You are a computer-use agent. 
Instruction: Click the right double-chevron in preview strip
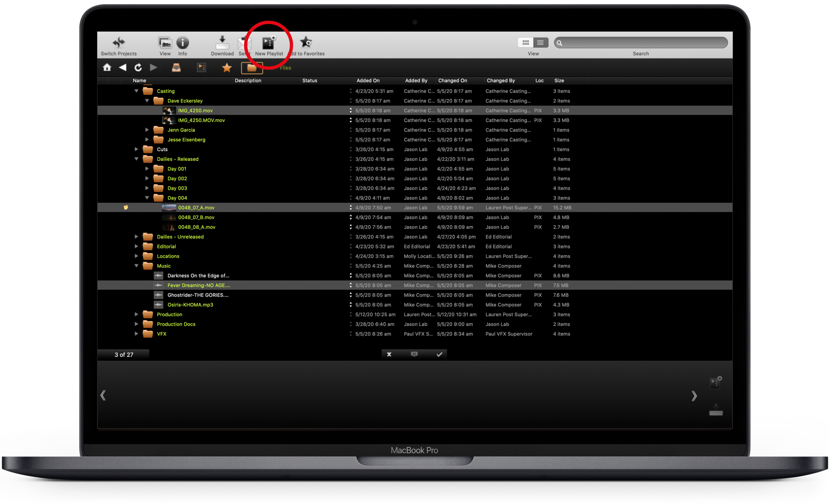click(x=694, y=396)
